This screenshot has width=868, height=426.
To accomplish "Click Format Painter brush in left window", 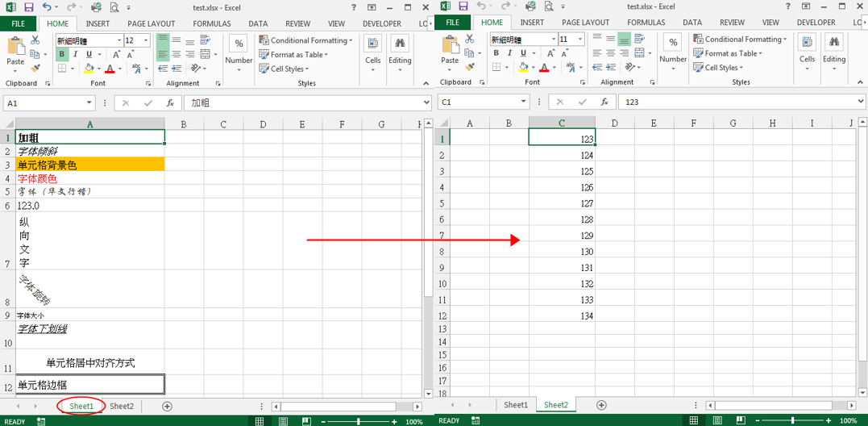I will coord(35,68).
